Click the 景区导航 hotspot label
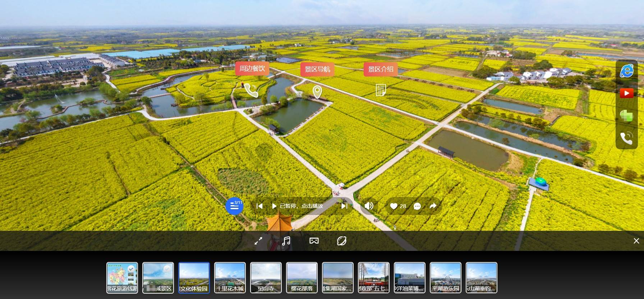This screenshot has width=644, height=299. [x=317, y=69]
